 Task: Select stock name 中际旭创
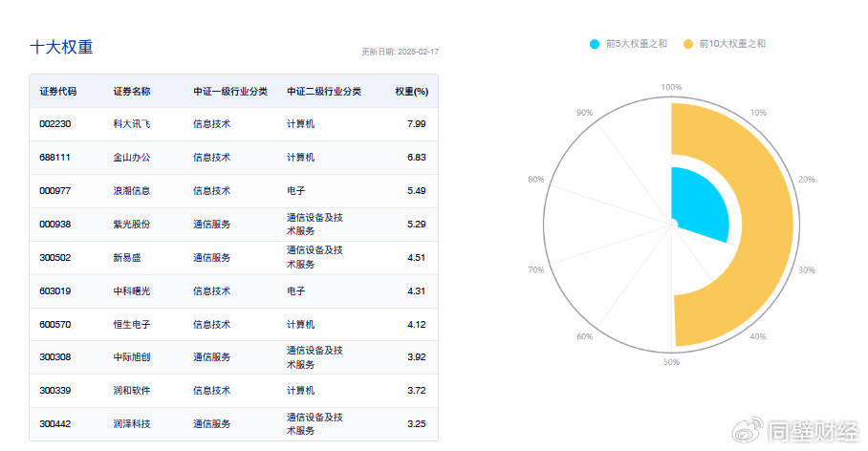point(132,357)
